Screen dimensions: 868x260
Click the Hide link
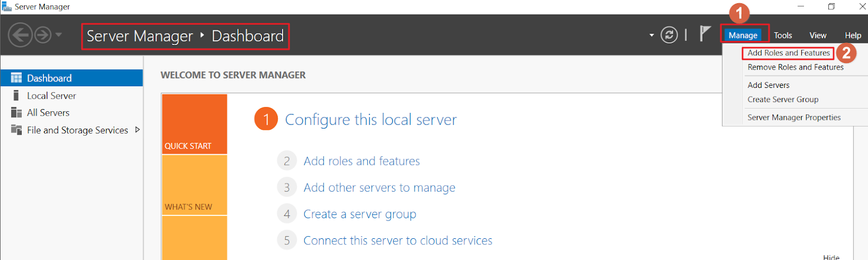831,257
